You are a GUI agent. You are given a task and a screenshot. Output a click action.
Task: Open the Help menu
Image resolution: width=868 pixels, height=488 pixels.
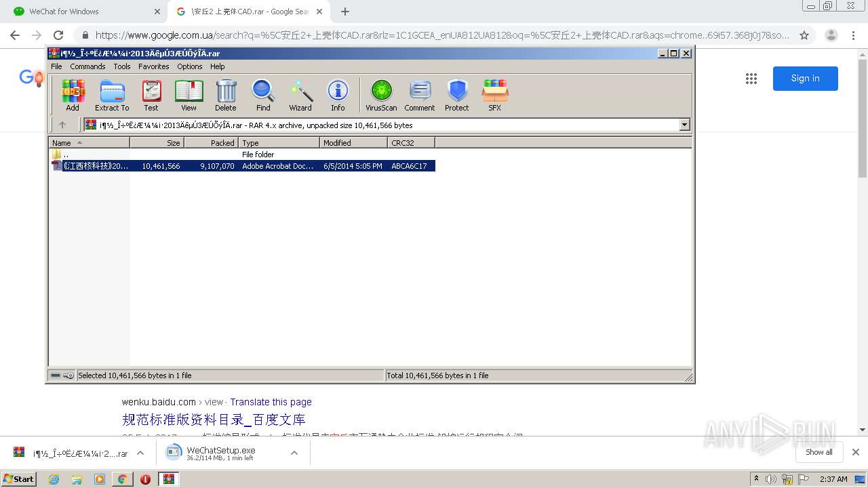click(217, 66)
